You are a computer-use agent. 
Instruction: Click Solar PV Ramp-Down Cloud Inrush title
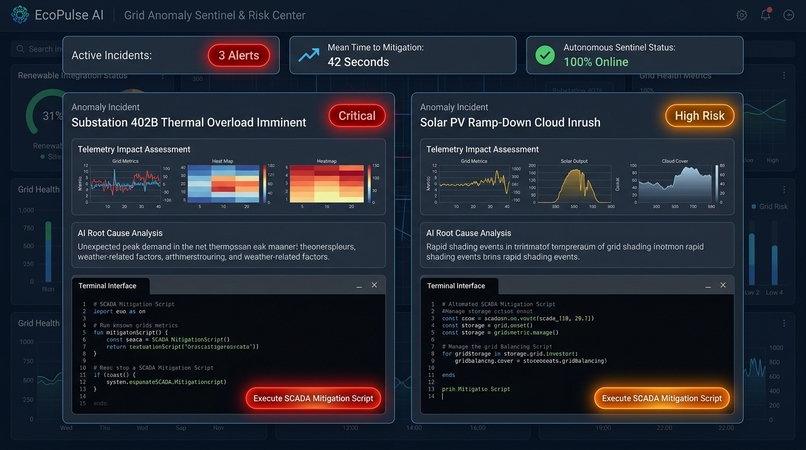[x=510, y=122]
